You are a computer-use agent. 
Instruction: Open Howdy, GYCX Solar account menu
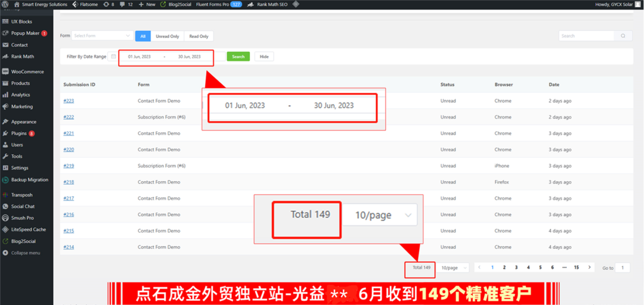coord(618,4)
